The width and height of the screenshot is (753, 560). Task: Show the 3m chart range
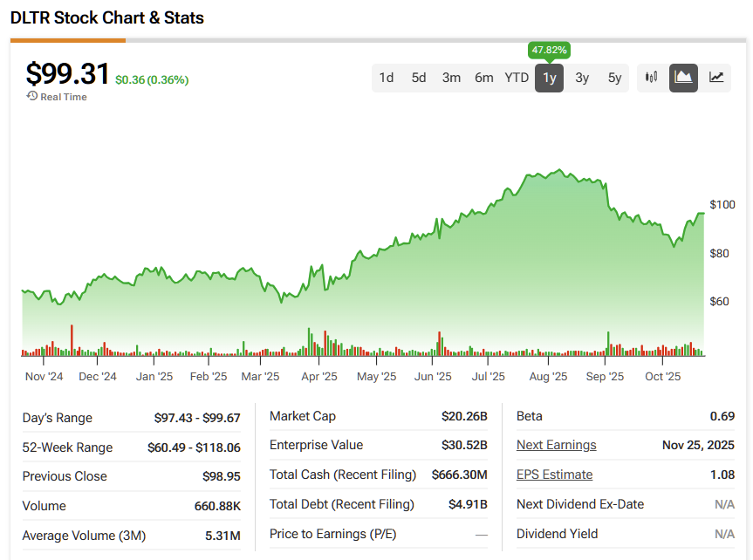[x=451, y=78]
